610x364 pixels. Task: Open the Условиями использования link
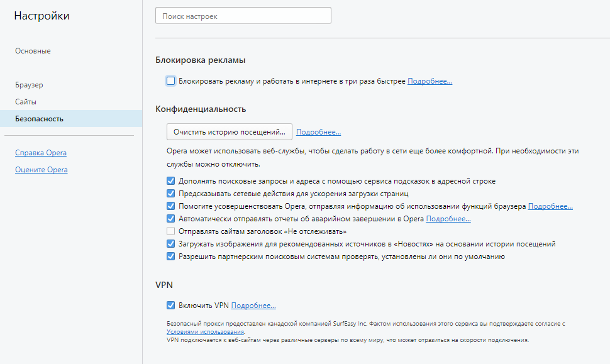[x=206, y=332]
